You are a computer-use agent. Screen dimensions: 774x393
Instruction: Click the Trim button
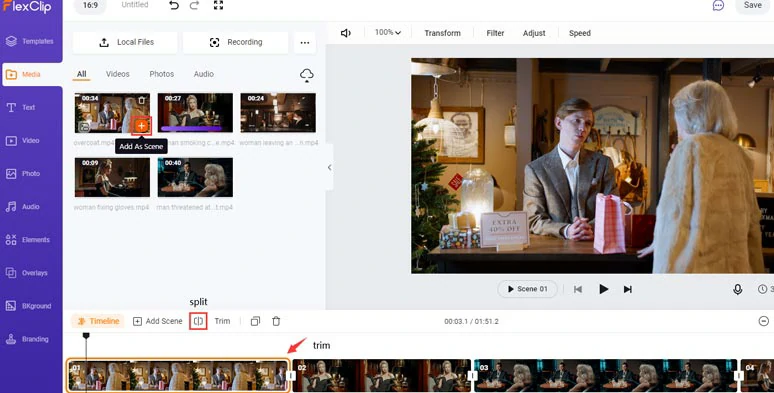point(222,321)
